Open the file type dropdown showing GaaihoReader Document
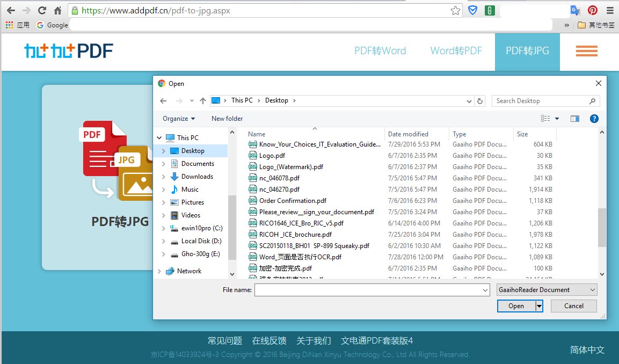This screenshot has width=619, height=364. pos(547,289)
